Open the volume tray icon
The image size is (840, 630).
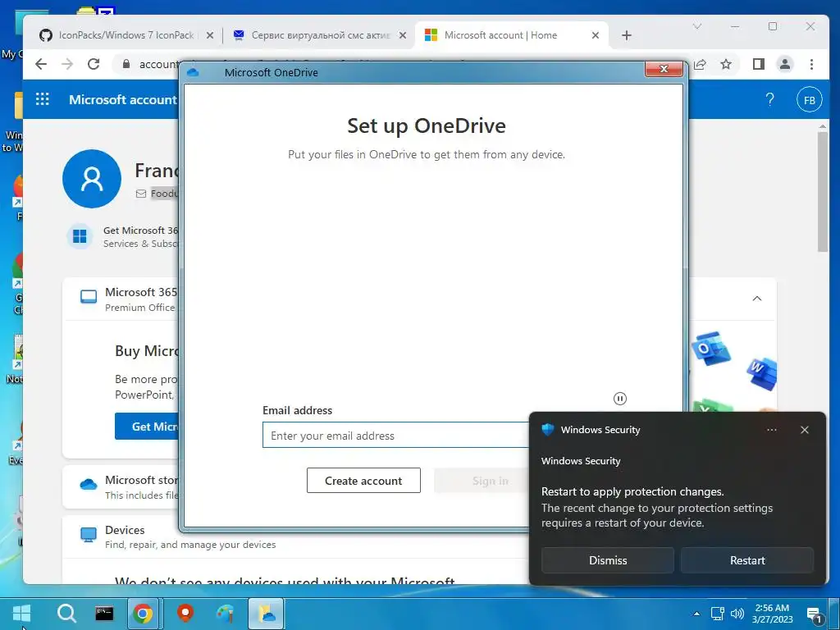click(737, 614)
